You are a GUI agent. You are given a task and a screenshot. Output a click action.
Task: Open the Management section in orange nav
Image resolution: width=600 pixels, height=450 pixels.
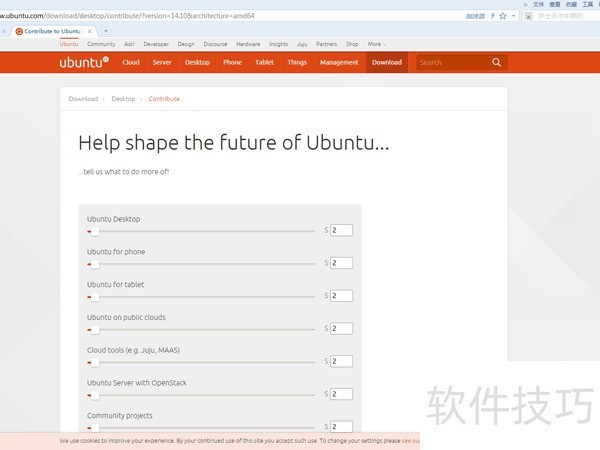[x=339, y=62]
